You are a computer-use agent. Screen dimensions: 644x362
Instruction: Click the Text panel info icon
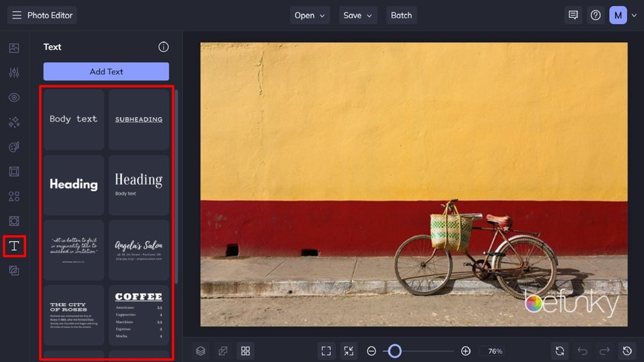coord(163,47)
